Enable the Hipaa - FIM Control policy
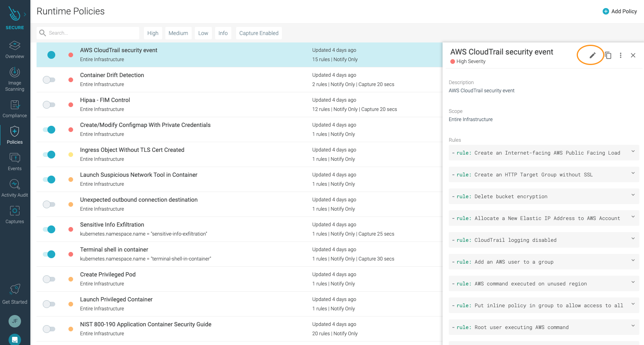This screenshot has width=644, height=345. tap(49, 105)
